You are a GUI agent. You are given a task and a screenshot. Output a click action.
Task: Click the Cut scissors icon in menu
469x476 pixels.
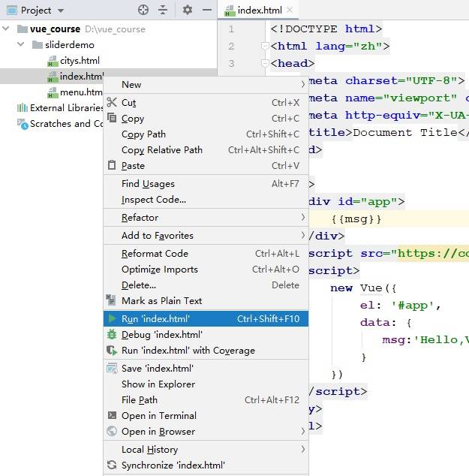112,102
